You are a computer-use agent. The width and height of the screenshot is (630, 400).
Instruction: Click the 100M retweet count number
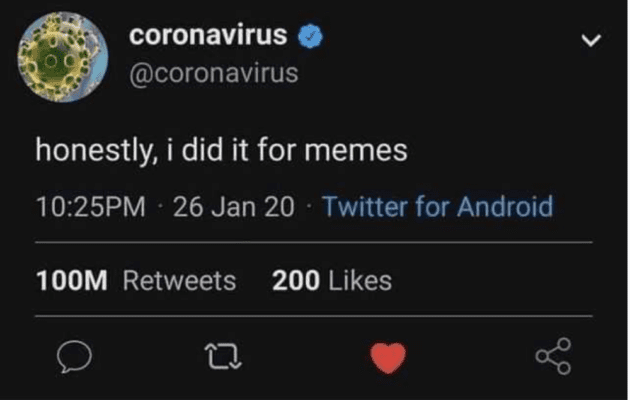(x=71, y=281)
